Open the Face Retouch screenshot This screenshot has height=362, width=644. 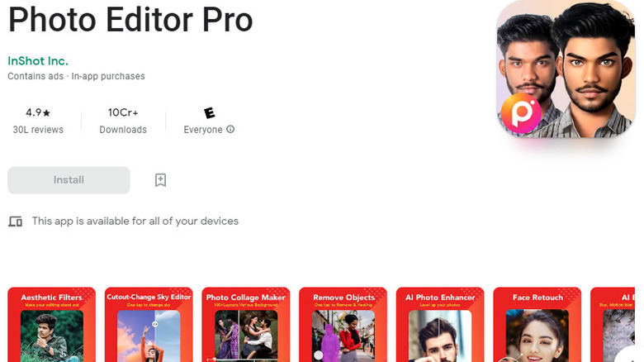(x=537, y=325)
